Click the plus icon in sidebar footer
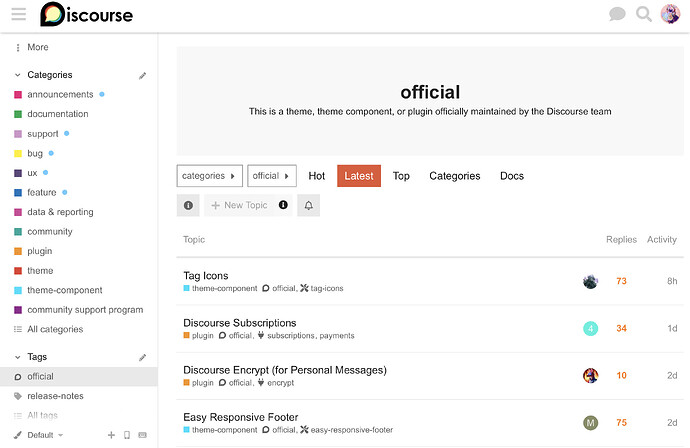The width and height of the screenshot is (690, 448). click(x=111, y=435)
